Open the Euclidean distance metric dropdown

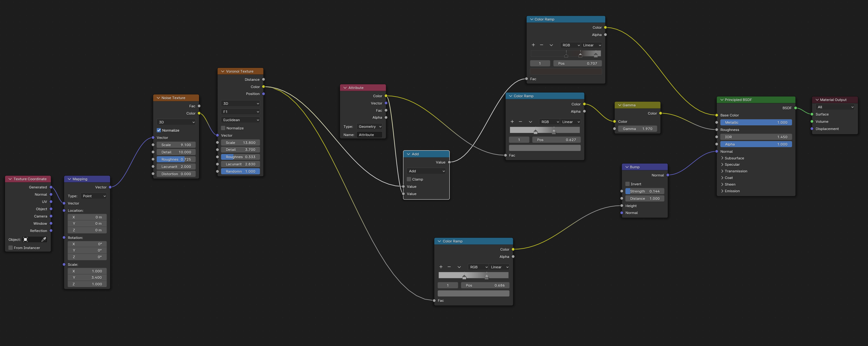[x=240, y=120]
